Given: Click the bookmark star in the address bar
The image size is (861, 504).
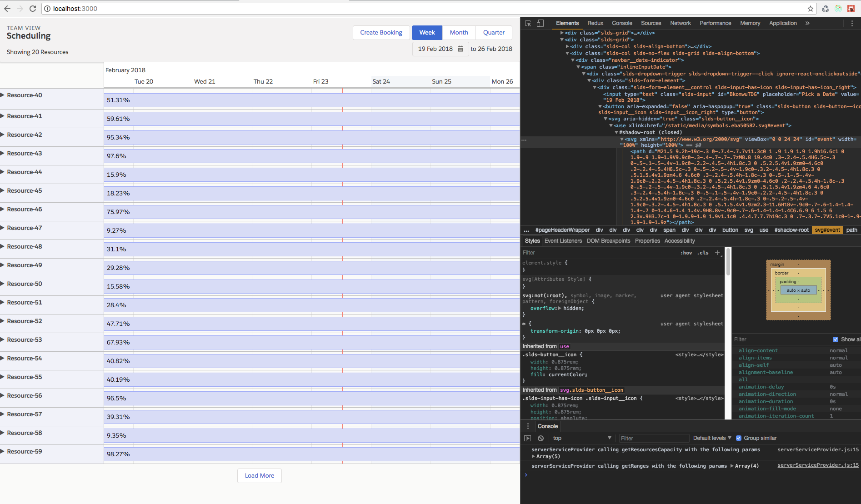Looking at the screenshot, I should pyautogui.click(x=810, y=8).
